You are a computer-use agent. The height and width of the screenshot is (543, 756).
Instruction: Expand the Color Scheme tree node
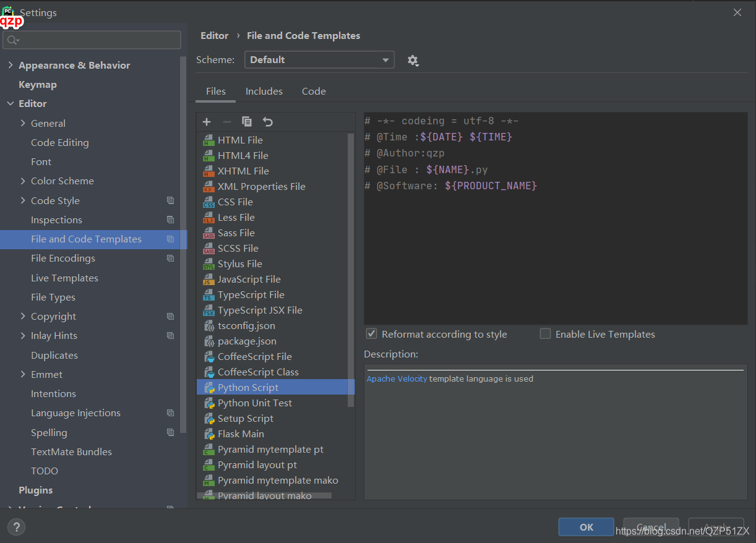(x=23, y=181)
